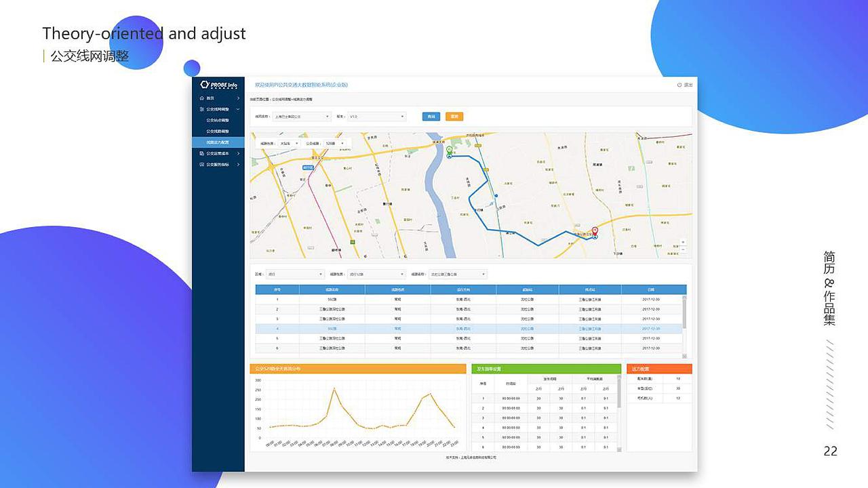Zoom out using the map minus button
The image size is (868, 488).
[x=683, y=249]
